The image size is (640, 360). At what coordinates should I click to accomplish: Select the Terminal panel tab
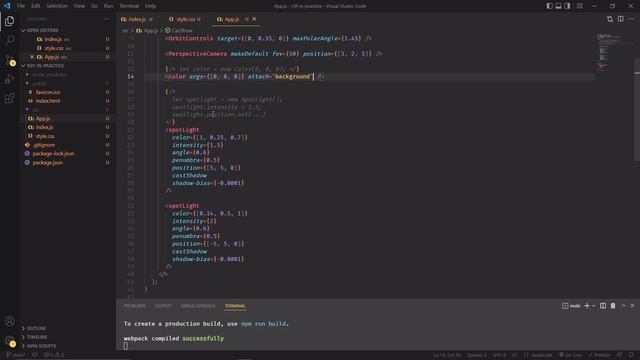click(235, 306)
